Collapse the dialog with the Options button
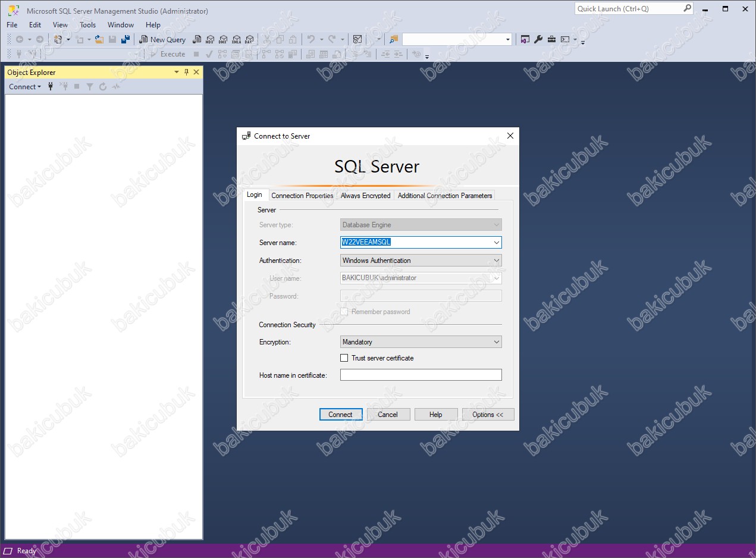 click(488, 415)
